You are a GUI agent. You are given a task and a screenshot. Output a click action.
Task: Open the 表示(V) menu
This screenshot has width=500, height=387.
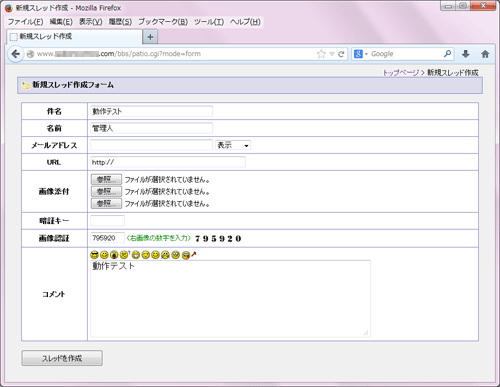click(91, 22)
